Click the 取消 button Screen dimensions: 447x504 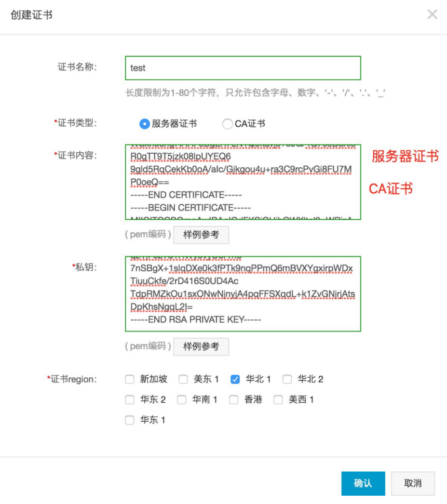412,483
